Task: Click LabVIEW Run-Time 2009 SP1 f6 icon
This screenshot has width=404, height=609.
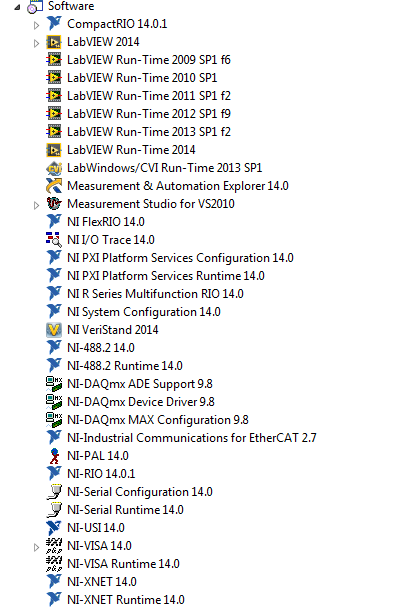Action: (54, 59)
